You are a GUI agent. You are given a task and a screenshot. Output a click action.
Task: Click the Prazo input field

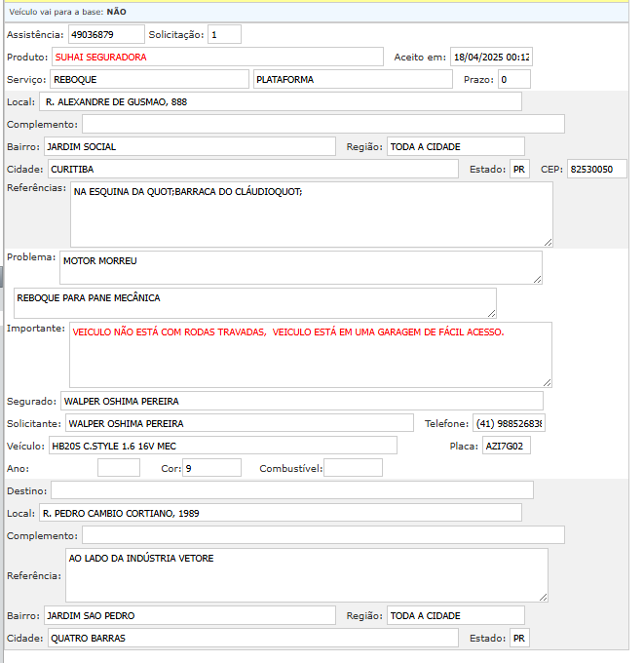513,79
